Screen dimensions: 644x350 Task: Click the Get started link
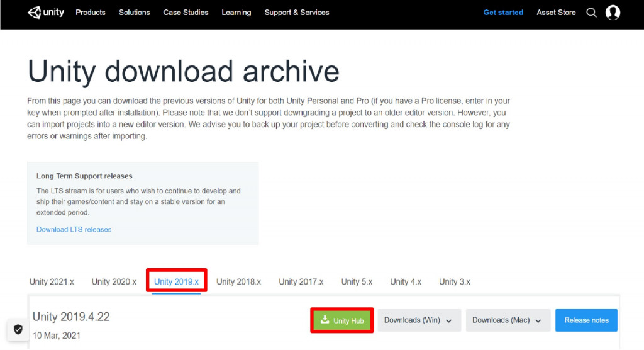click(x=503, y=13)
